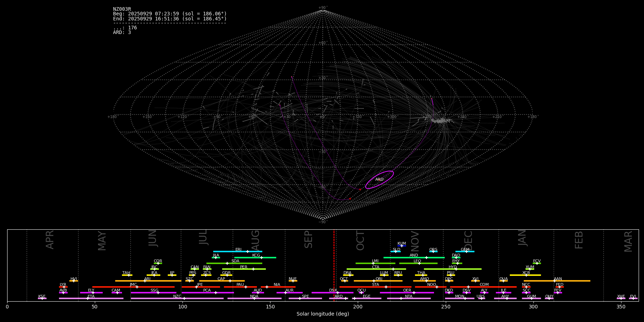Click the ORS shower label
Image resolution: width=644 pixels, height=322 pixels.
pos(433,250)
